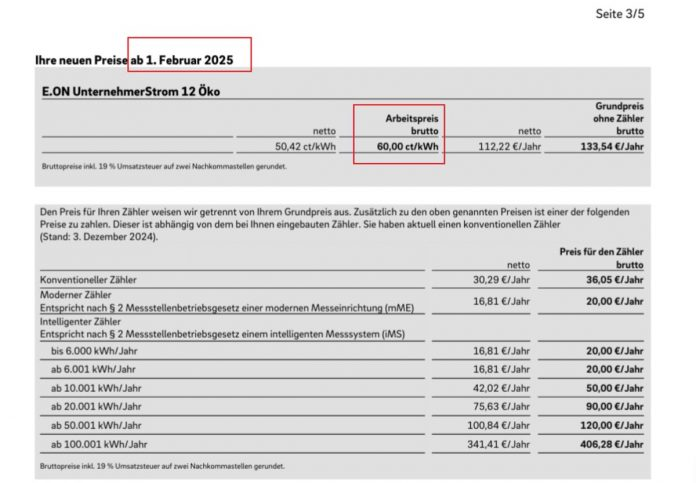Click the highlighted date "1. Februar 2025"

tap(190, 61)
